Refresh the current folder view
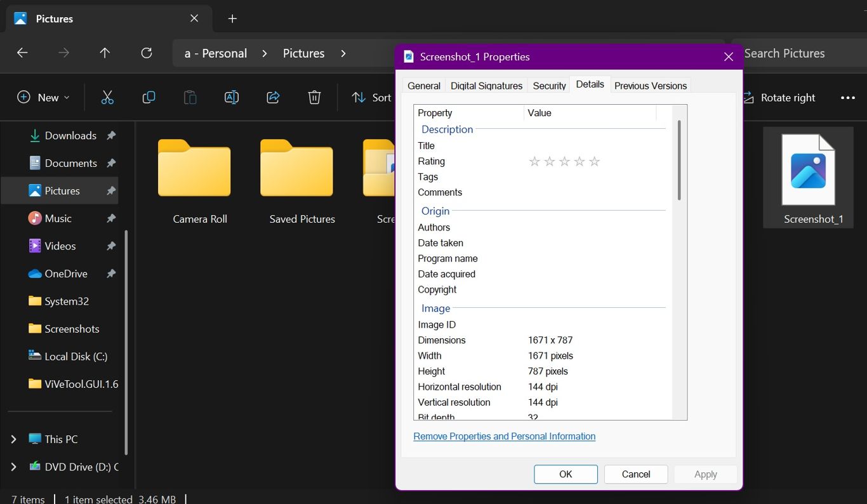The image size is (867, 504). (146, 53)
